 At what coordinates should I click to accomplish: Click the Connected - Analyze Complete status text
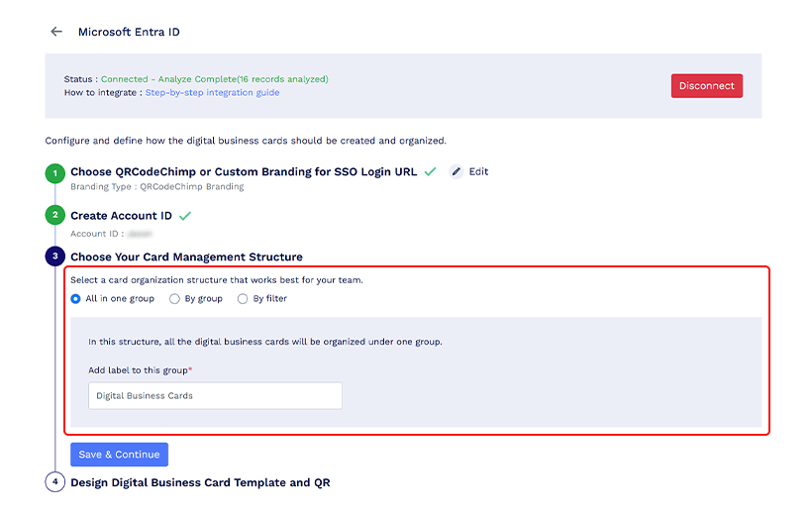[x=215, y=79]
